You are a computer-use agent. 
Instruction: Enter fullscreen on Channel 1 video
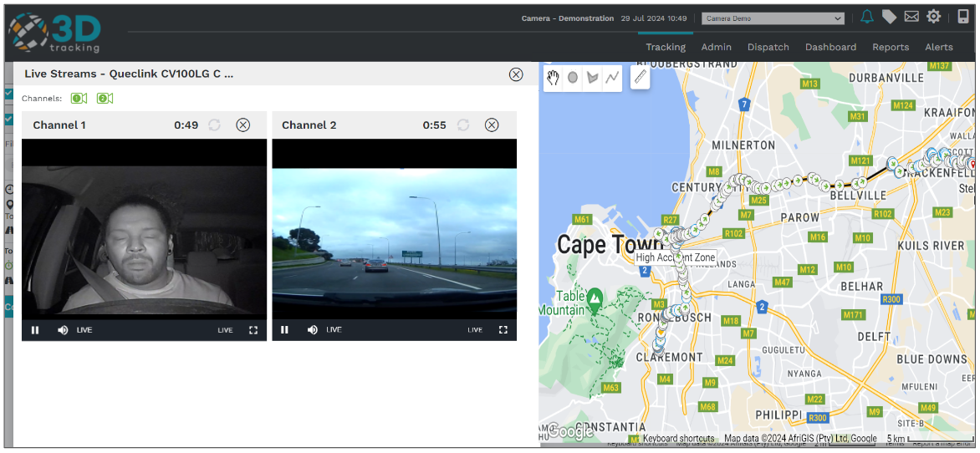pos(253,330)
